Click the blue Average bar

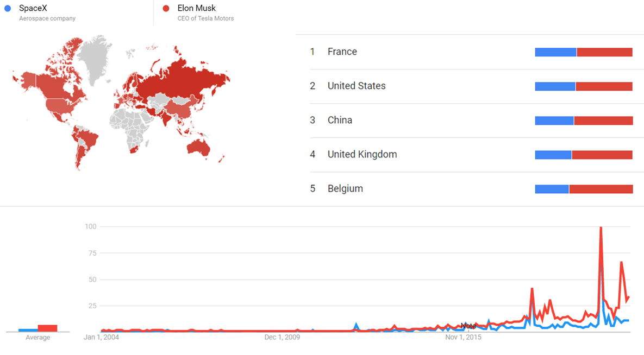click(x=28, y=330)
